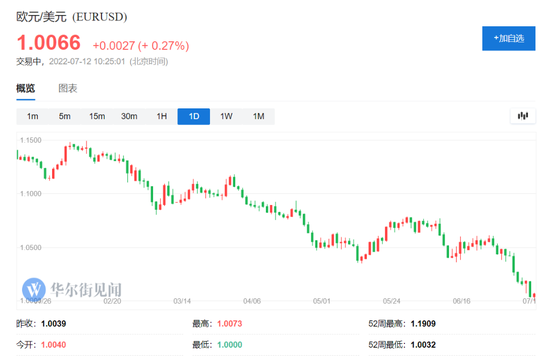Click the 欧元/美元 (EURUSD) title
This screenshot has width=550, height=360.
tap(72, 16)
